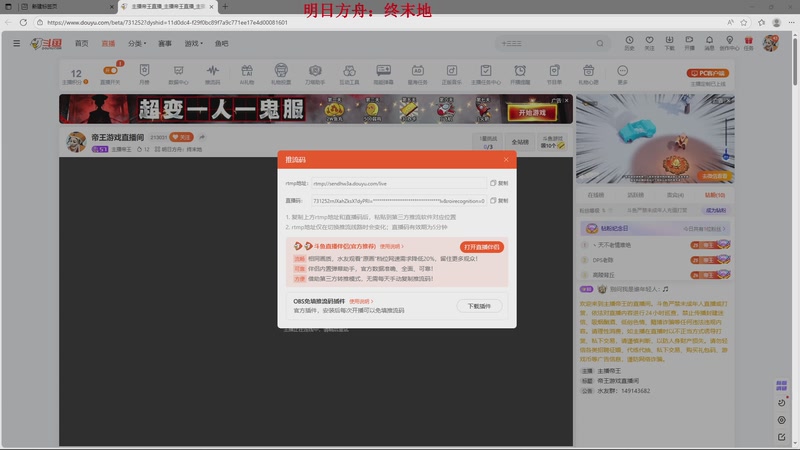800x450 pixels.
Task: Open the 星海任务 AD icon
Action: click(x=417, y=74)
